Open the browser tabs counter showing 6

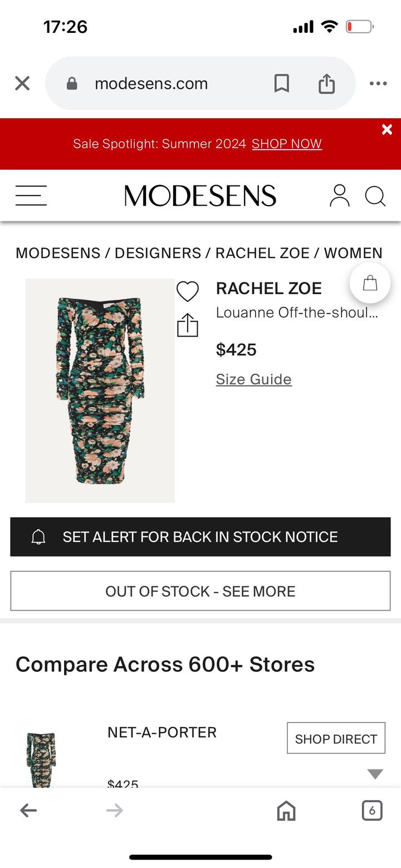point(372,810)
